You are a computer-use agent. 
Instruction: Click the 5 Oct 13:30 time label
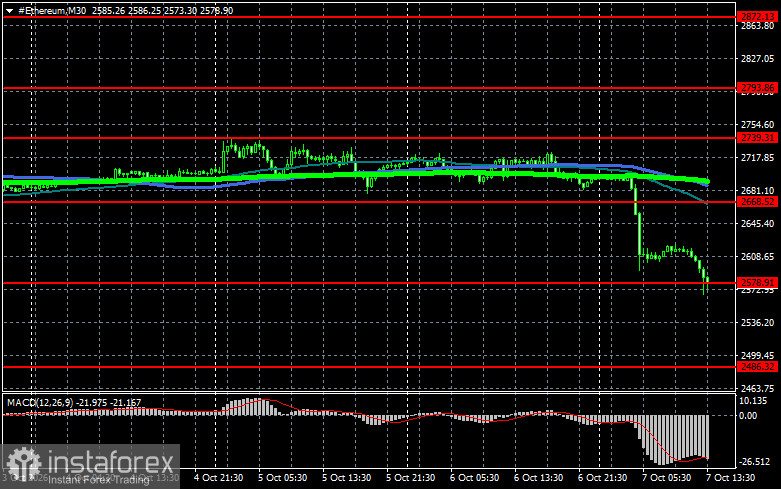pos(346,478)
